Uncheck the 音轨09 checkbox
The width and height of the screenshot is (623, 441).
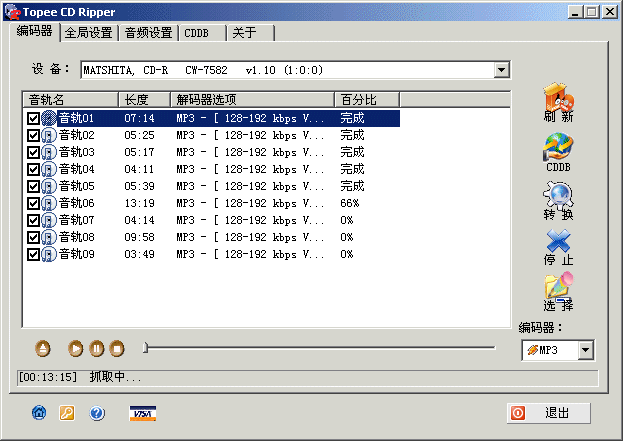(x=33, y=255)
